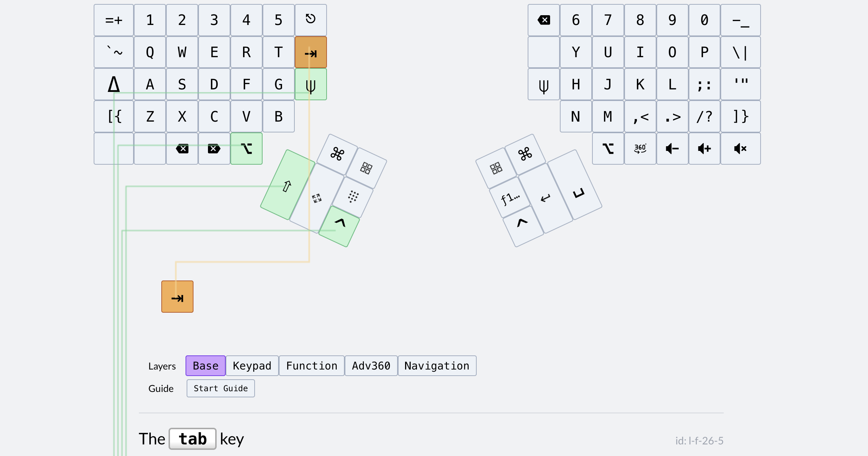Click the right-hand backspace key above Y
The width and height of the screenshot is (868, 456).
click(544, 20)
